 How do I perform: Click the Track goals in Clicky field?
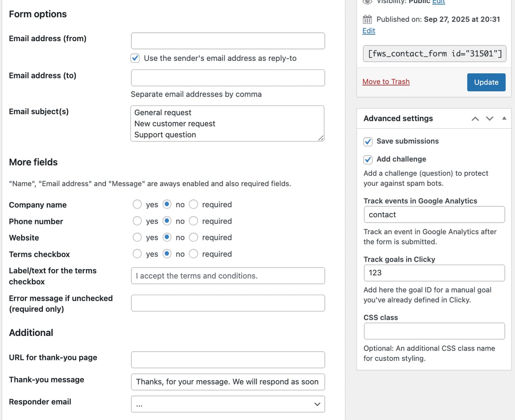point(434,273)
